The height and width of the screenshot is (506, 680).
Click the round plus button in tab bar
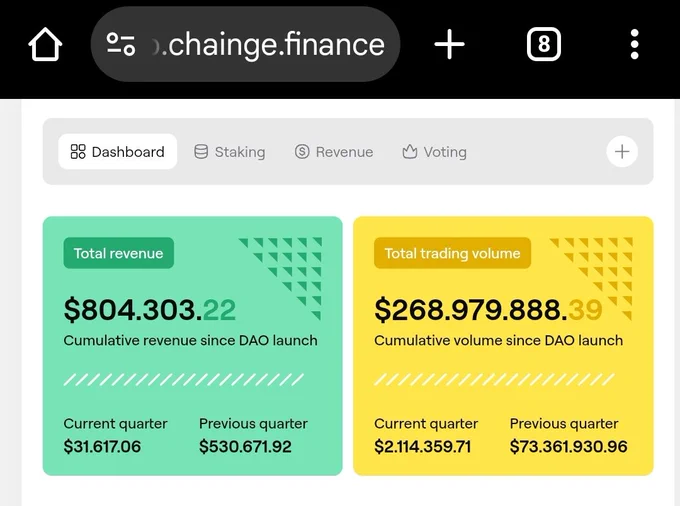pyautogui.click(x=622, y=152)
